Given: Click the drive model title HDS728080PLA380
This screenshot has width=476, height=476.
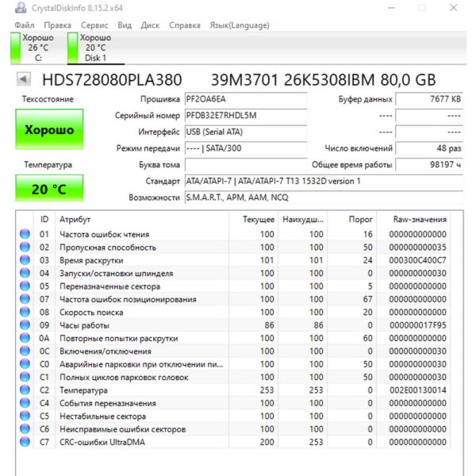Looking at the screenshot, I should point(112,80).
